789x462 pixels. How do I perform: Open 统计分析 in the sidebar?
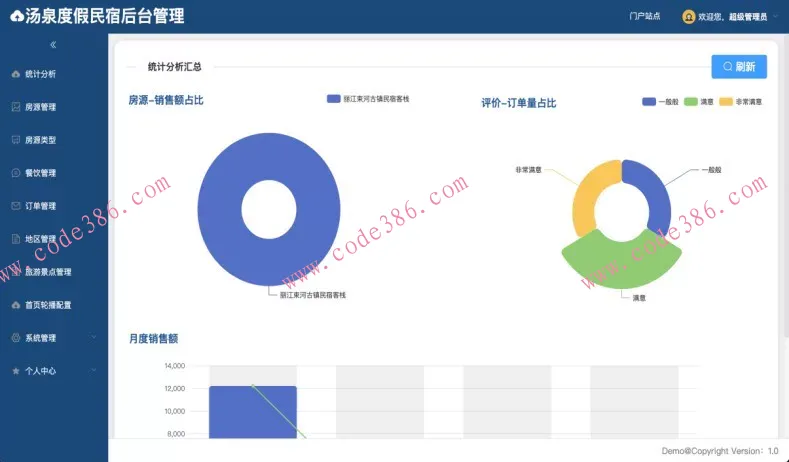point(54,74)
